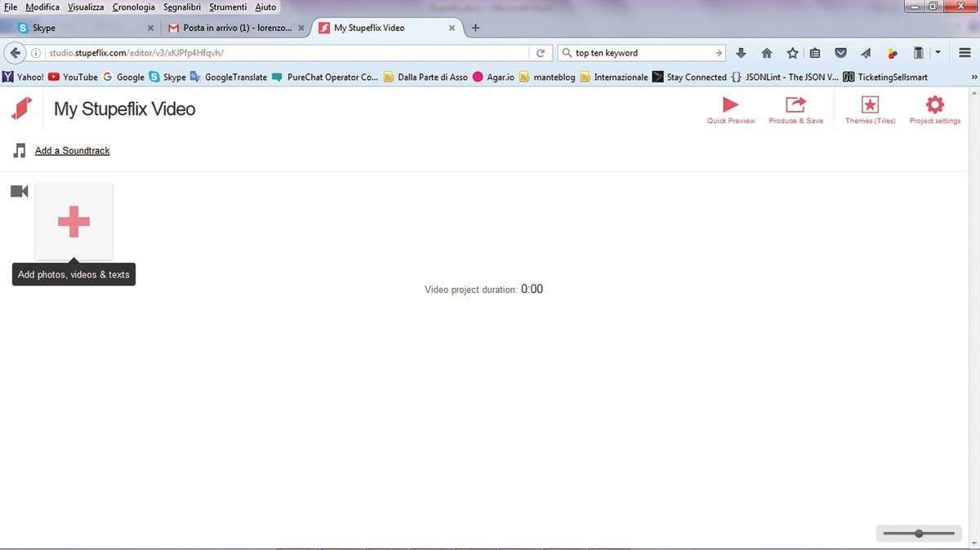Open the GoogleTranslate bookmark
980x550 pixels.
[229, 78]
